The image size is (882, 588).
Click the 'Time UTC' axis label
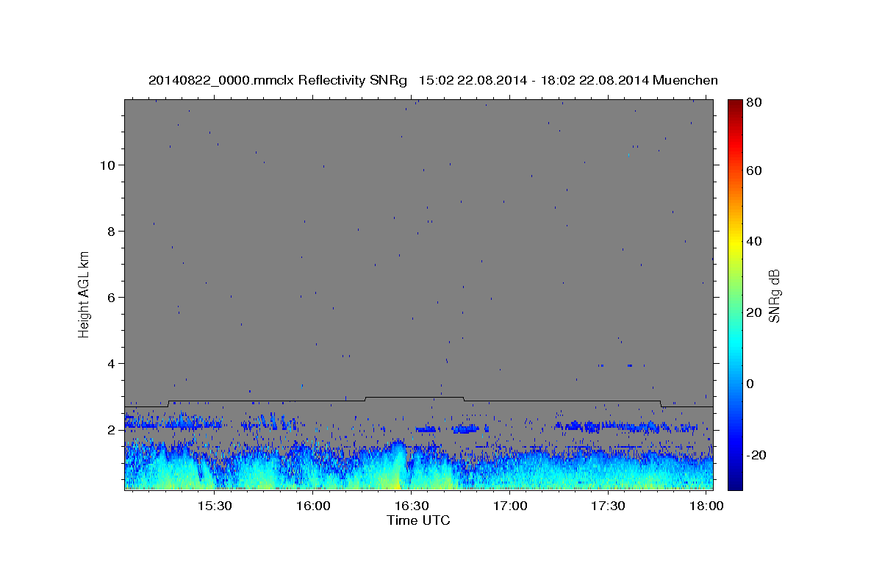point(418,520)
